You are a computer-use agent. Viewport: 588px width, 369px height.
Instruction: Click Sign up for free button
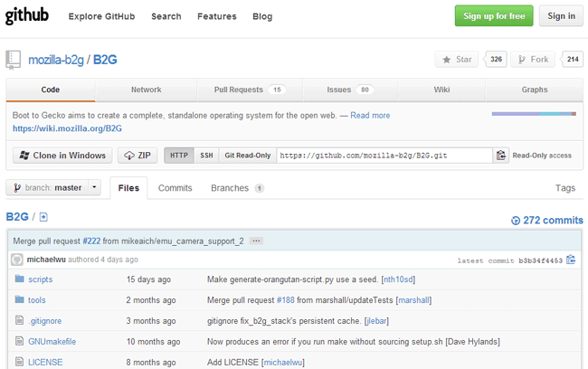(x=494, y=15)
